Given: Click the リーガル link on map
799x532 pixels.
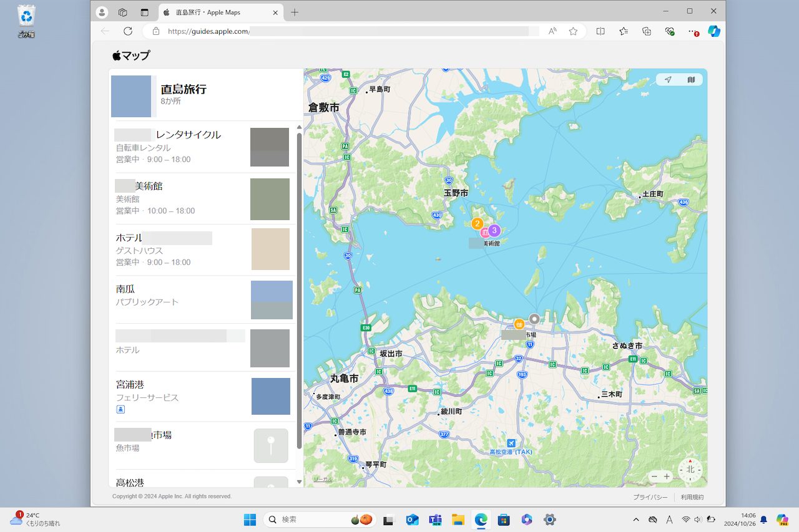Looking at the screenshot, I should click(x=323, y=479).
